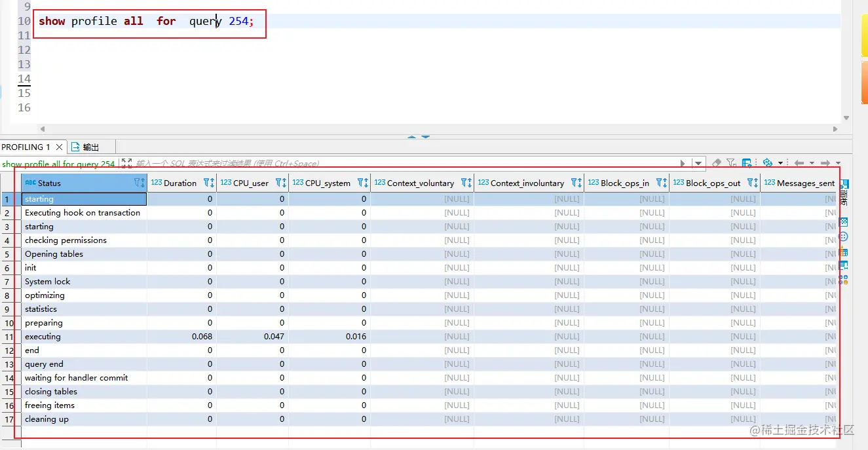
Task: Select the 'waiting for handler commit' status cell
Action: 84,378
